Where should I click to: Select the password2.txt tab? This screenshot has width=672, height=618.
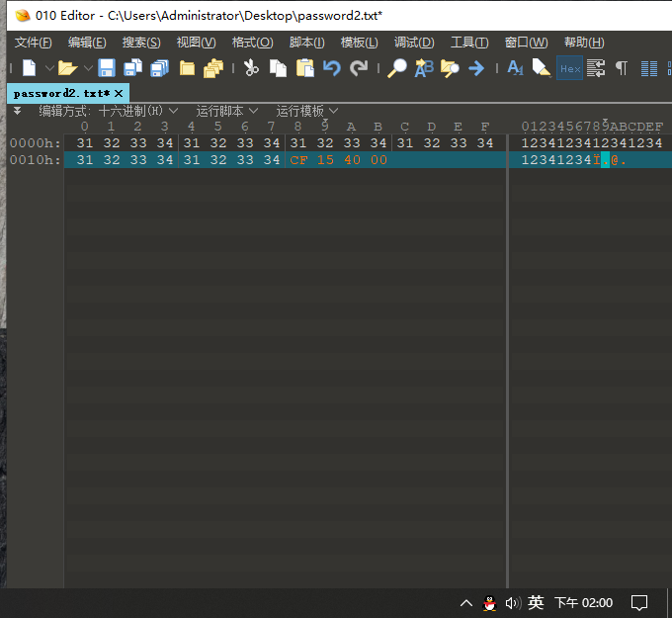[x=61, y=94]
